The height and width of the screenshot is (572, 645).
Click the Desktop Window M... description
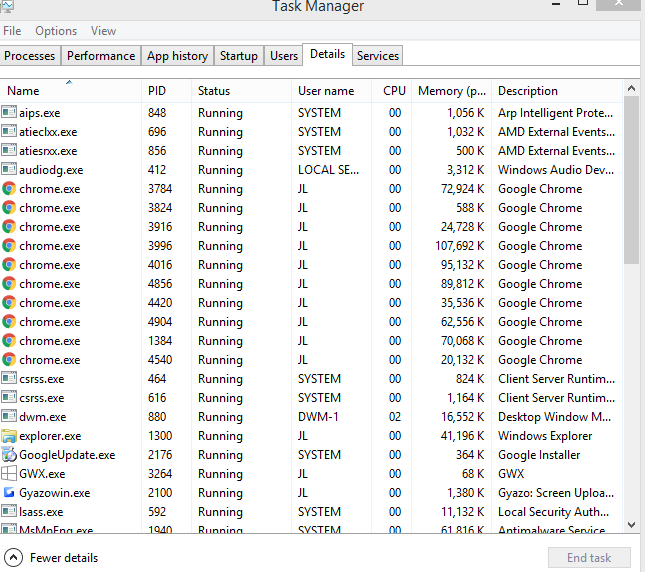pos(555,417)
